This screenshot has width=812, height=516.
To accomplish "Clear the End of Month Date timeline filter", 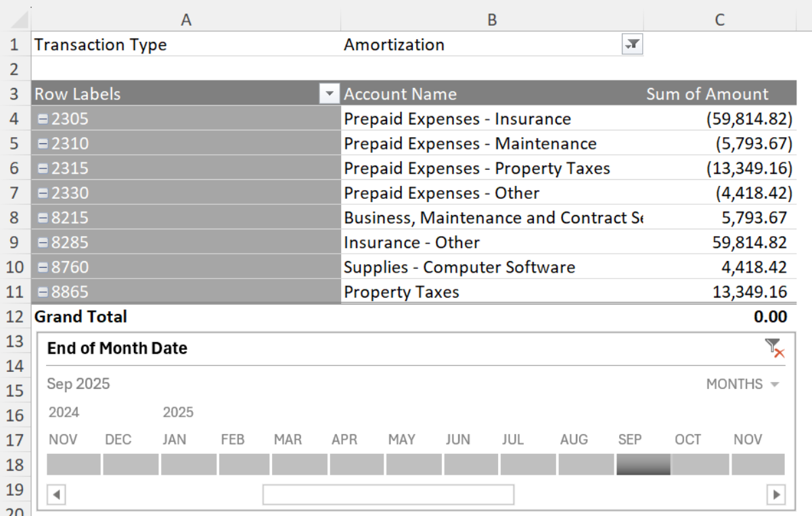I will point(774,348).
